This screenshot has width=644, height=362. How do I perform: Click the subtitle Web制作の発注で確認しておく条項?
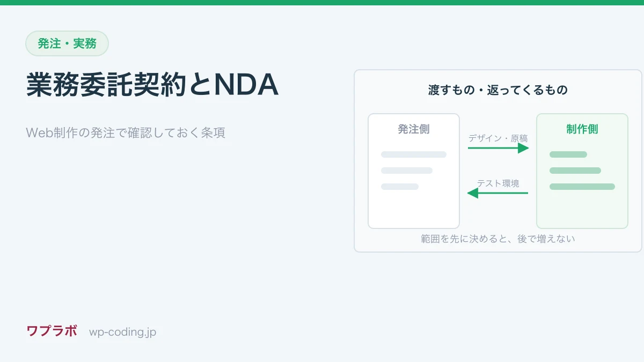click(126, 132)
